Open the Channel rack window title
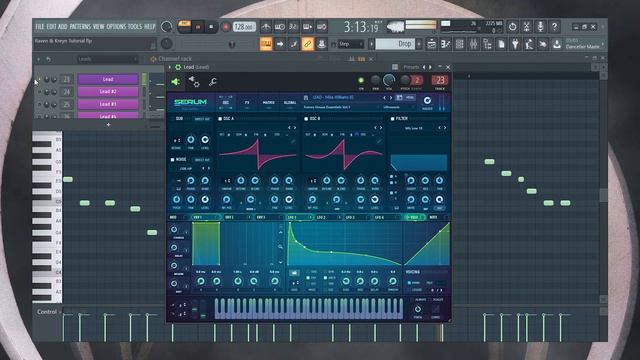 tap(175, 59)
